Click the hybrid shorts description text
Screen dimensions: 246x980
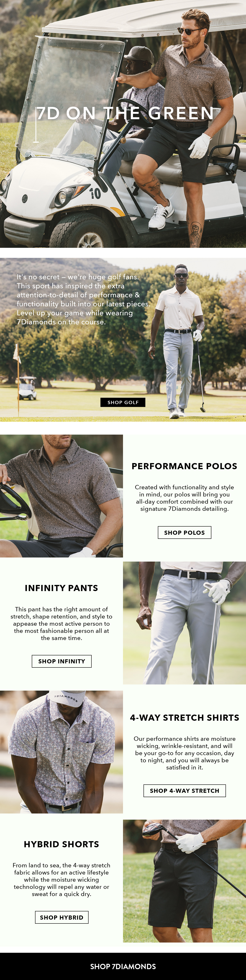[61, 880]
